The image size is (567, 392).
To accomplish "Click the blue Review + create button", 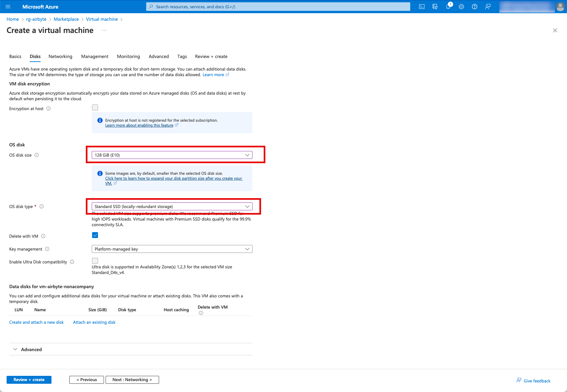I will pos(29,379).
